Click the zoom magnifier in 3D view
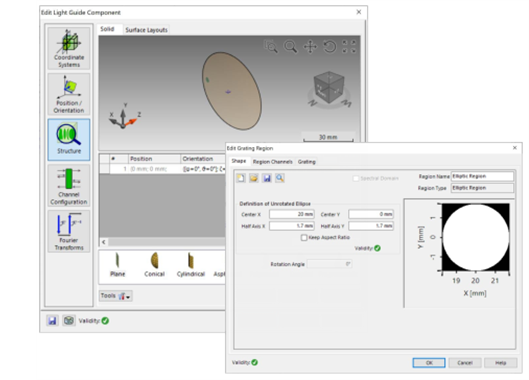This screenshot has width=529, height=380. click(x=290, y=47)
